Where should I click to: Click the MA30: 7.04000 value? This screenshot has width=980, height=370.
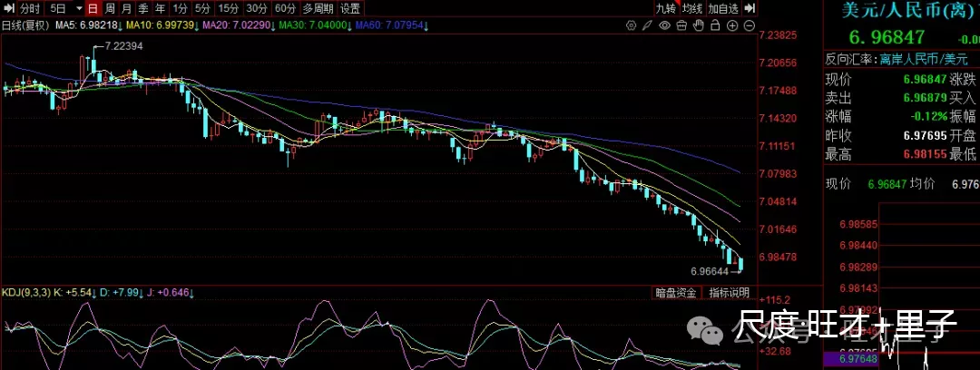tap(314, 25)
